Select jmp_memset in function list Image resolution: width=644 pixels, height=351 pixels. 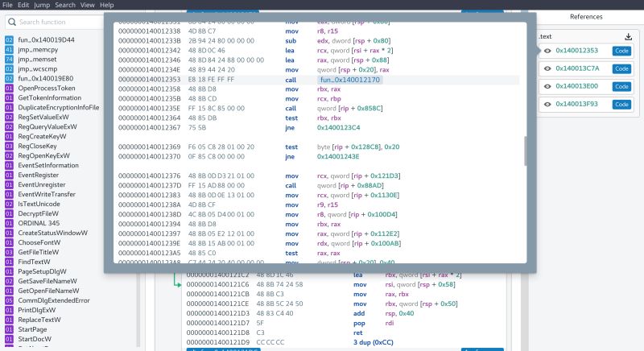(x=37, y=59)
